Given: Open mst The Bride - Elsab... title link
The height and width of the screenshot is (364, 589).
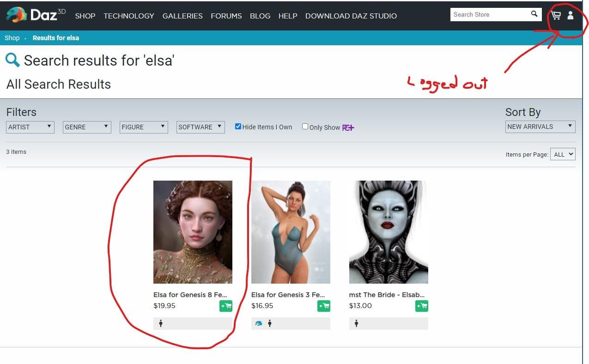Looking at the screenshot, I should (x=387, y=295).
